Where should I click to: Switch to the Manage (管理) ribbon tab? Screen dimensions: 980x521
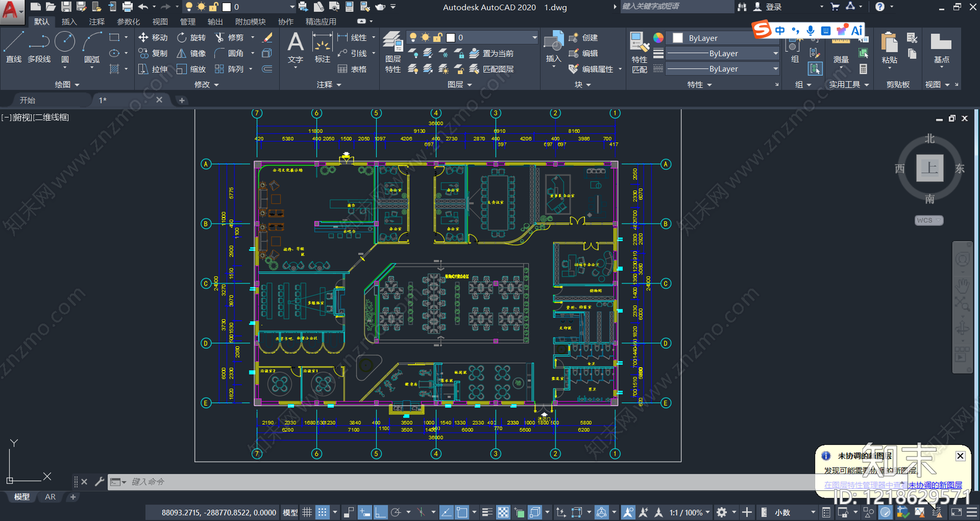[187, 21]
